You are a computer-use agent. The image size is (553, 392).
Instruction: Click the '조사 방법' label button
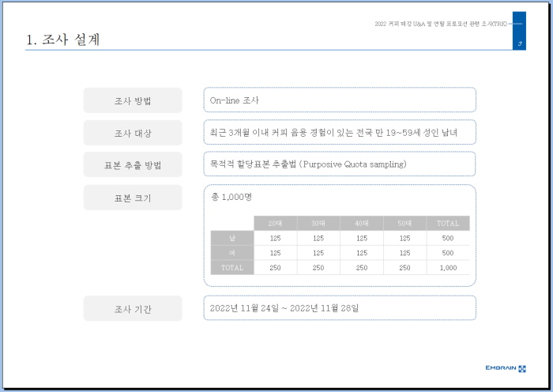[x=133, y=100]
